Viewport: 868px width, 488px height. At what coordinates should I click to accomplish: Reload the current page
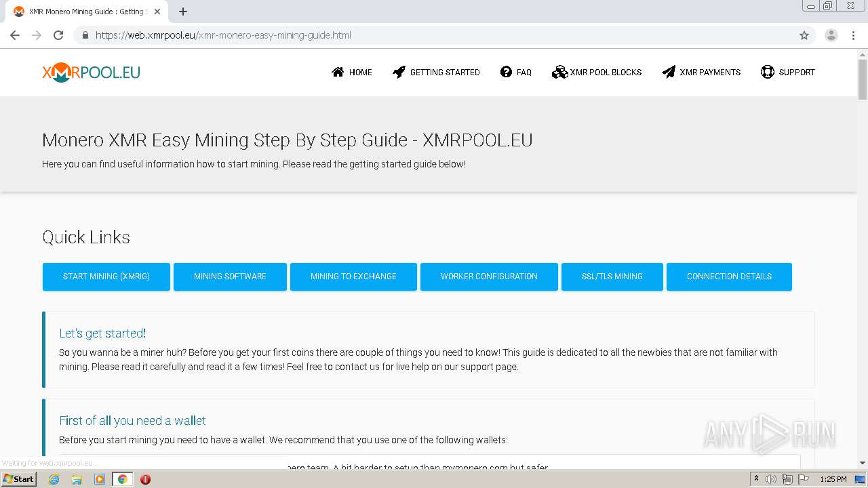coord(58,35)
